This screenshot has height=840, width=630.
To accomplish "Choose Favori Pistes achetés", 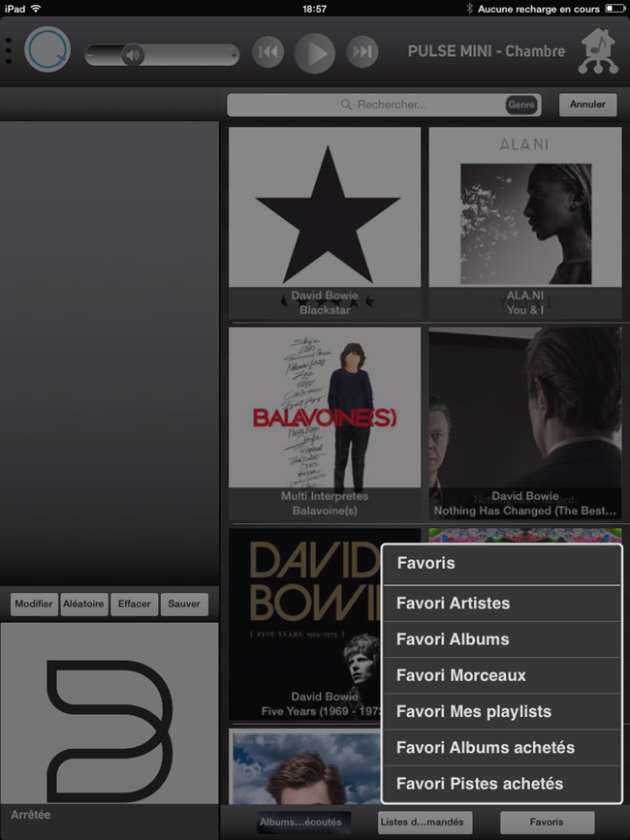I will (x=502, y=784).
